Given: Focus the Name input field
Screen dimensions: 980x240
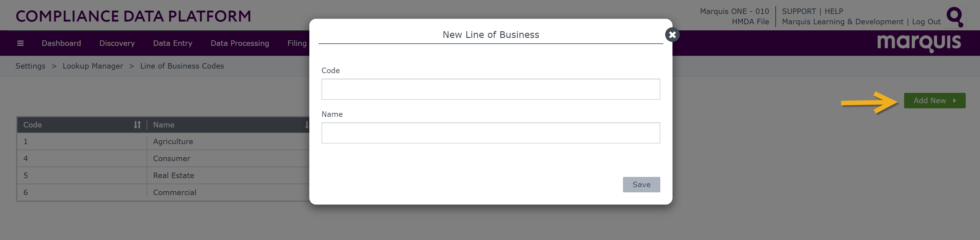Looking at the screenshot, I should (491, 133).
